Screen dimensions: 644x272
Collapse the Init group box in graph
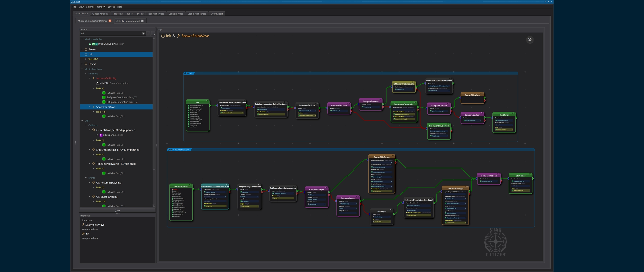185,73
